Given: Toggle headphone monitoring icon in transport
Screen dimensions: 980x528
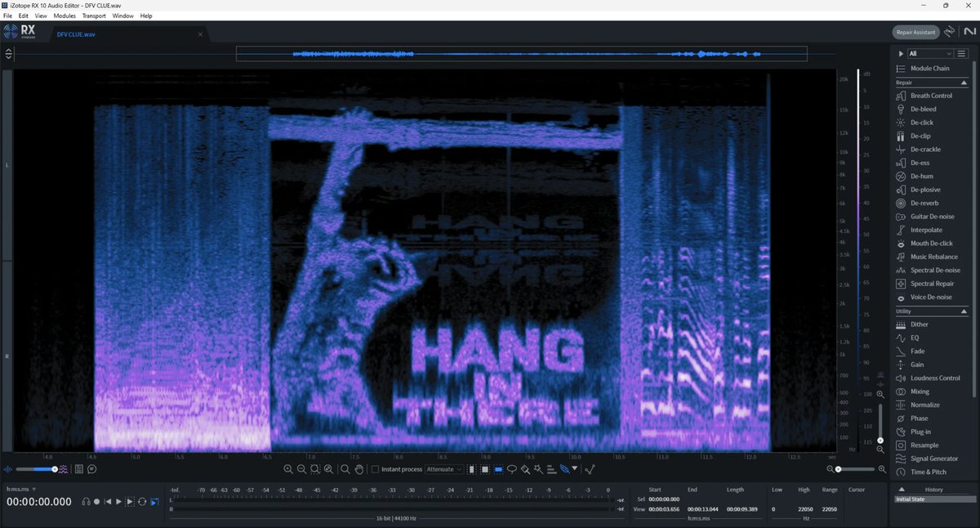Looking at the screenshot, I should pyautogui.click(x=85, y=501).
